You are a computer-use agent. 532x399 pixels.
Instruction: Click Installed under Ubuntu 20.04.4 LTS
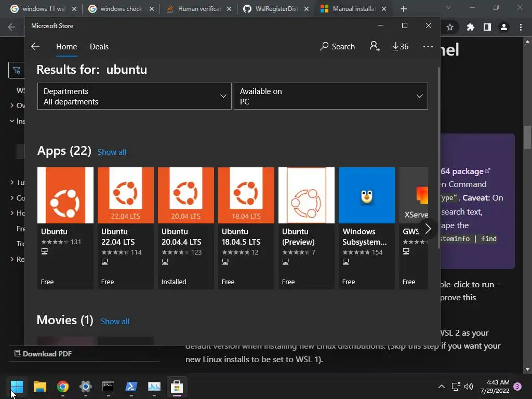tap(174, 282)
